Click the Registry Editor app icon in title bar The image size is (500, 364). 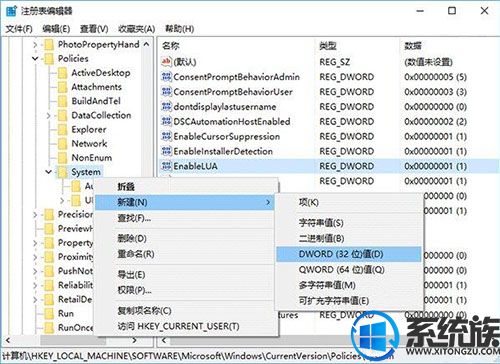point(11,11)
